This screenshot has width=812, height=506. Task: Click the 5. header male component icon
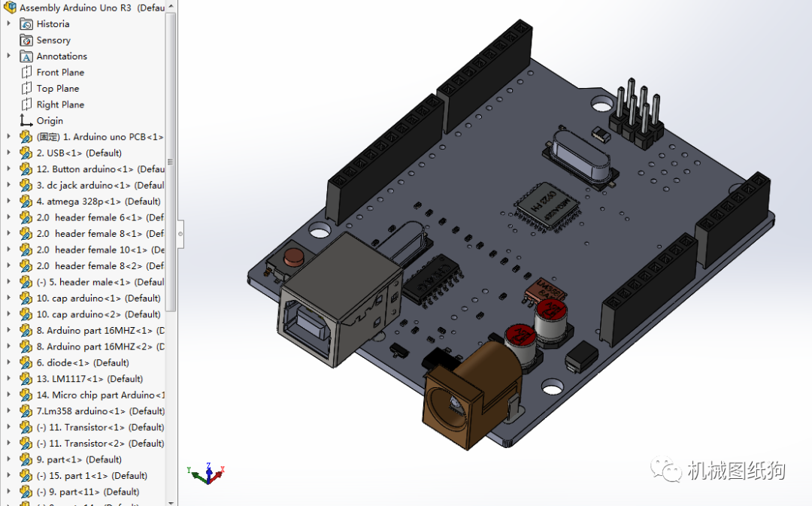point(26,282)
